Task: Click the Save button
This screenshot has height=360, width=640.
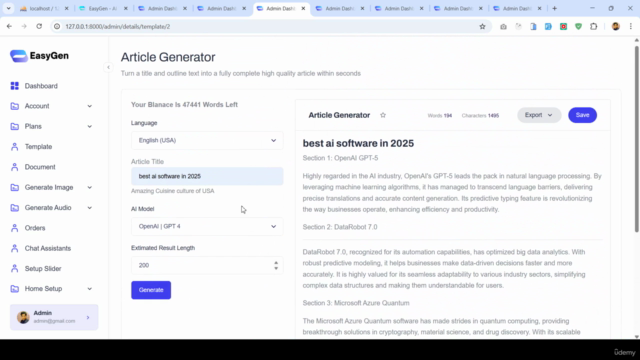Action: pyautogui.click(x=582, y=115)
